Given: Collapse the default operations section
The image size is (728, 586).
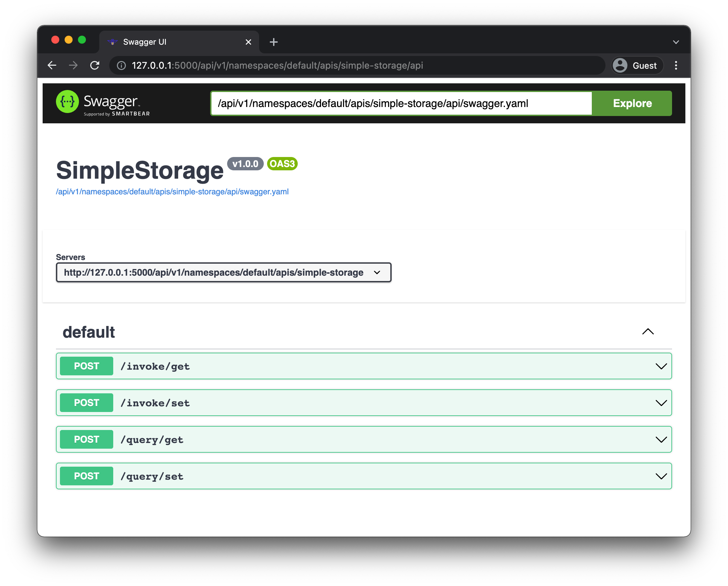Looking at the screenshot, I should click(x=648, y=332).
